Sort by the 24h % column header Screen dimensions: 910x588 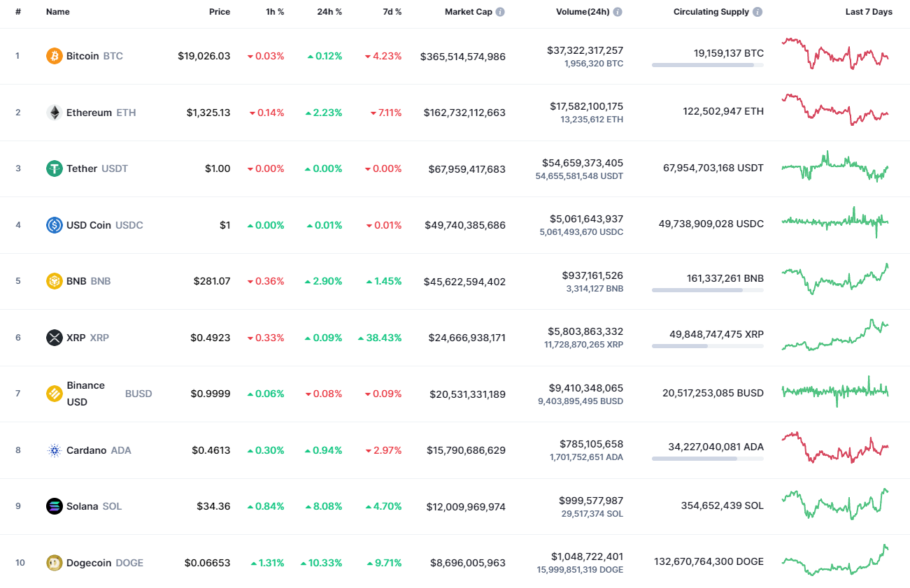[329, 12]
